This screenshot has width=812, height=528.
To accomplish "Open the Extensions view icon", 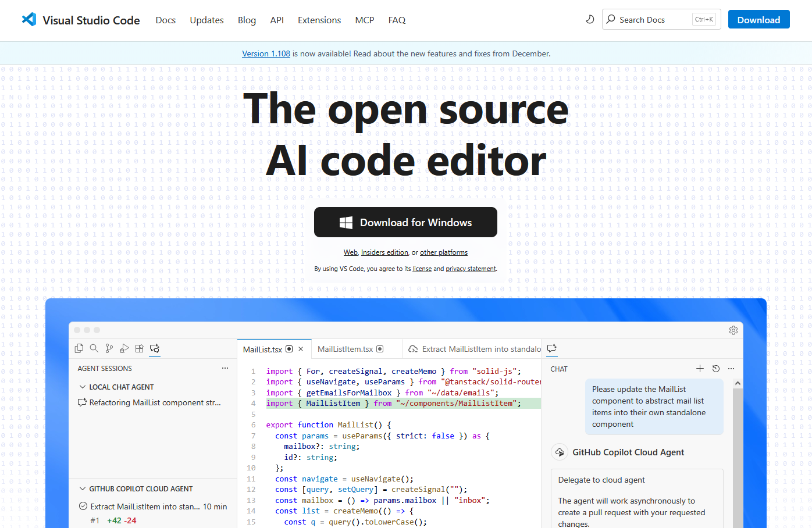I will [139, 348].
